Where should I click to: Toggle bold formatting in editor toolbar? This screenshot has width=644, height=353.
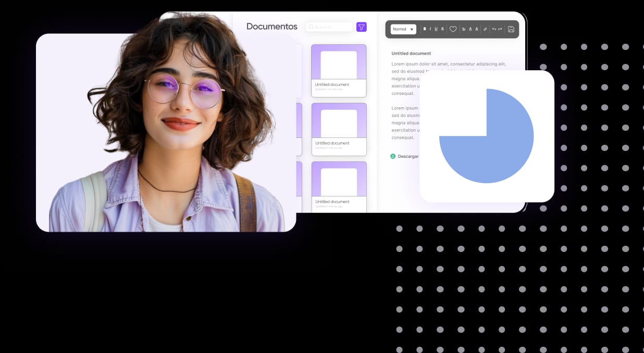[425, 29]
